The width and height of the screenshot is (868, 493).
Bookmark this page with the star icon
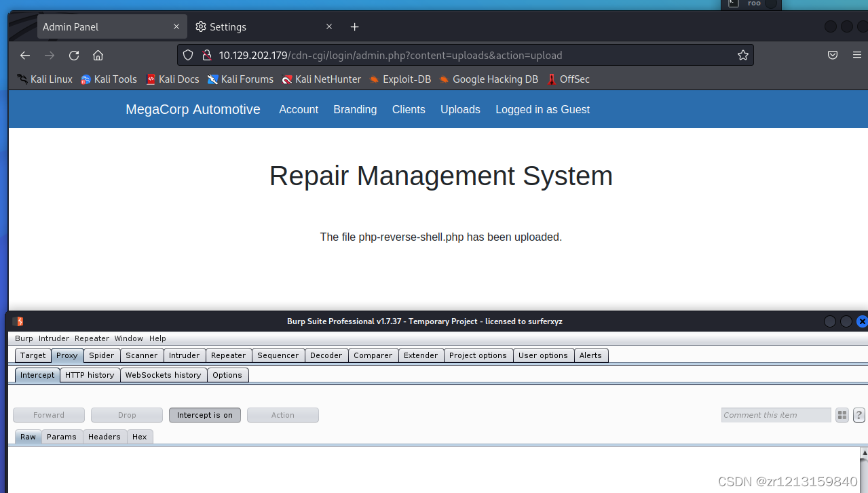tap(743, 56)
